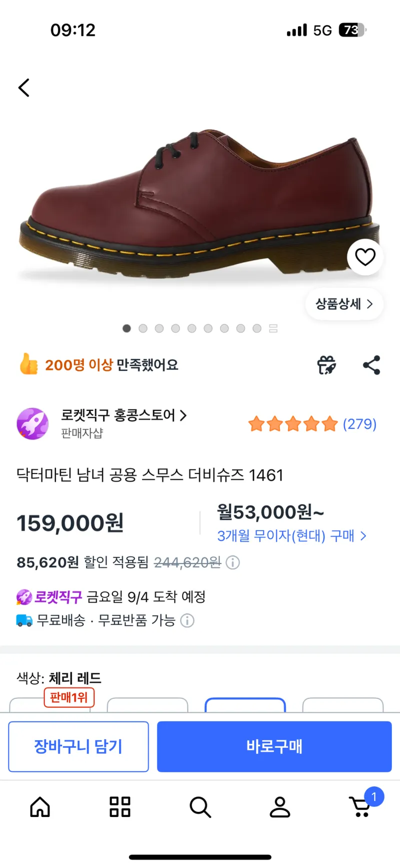Image resolution: width=400 pixels, height=868 pixels.
Task: Open the home tab icon
Action: coord(40,807)
